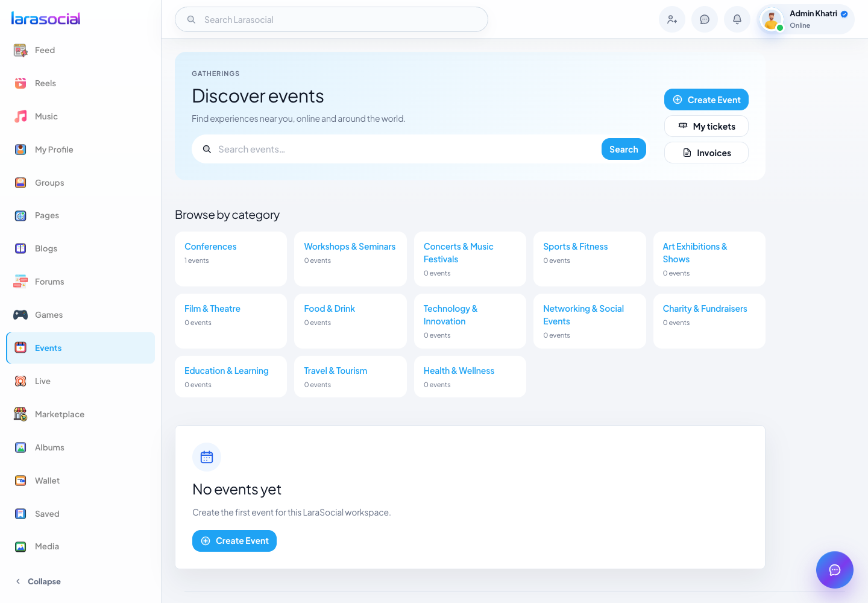Open My tickets

(706, 126)
